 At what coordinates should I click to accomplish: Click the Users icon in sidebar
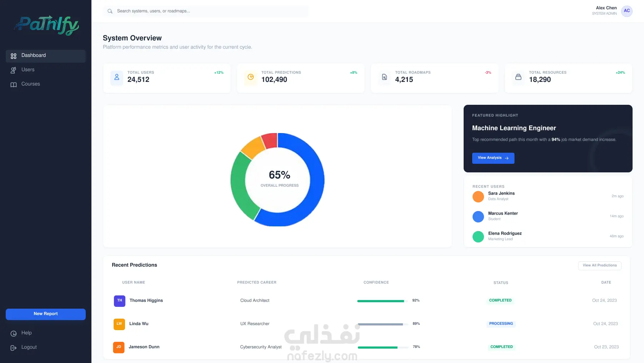[x=14, y=70]
